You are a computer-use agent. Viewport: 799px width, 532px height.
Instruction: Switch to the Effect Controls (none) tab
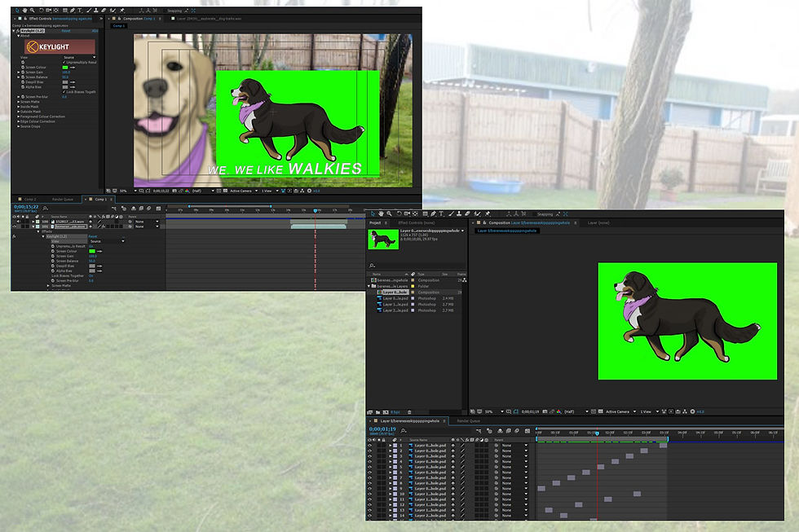[417, 222]
